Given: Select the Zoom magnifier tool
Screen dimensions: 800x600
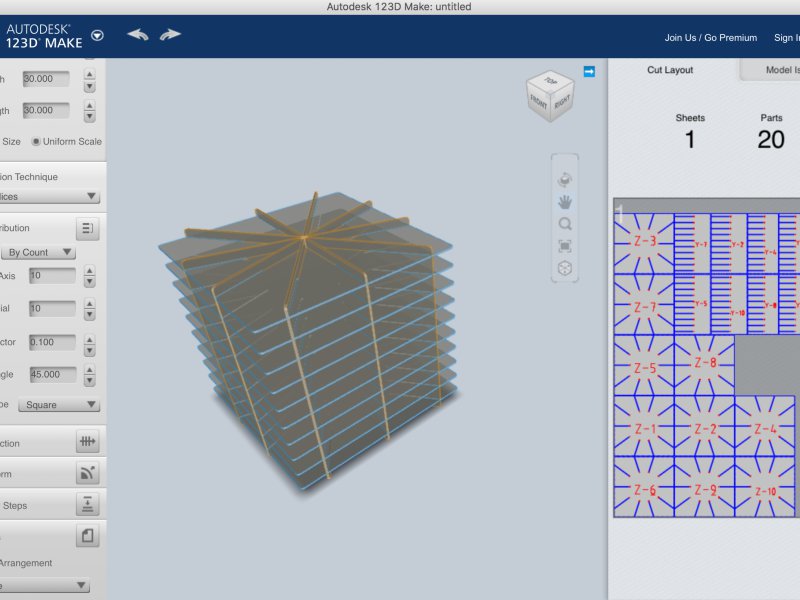Looking at the screenshot, I should 565,224.
